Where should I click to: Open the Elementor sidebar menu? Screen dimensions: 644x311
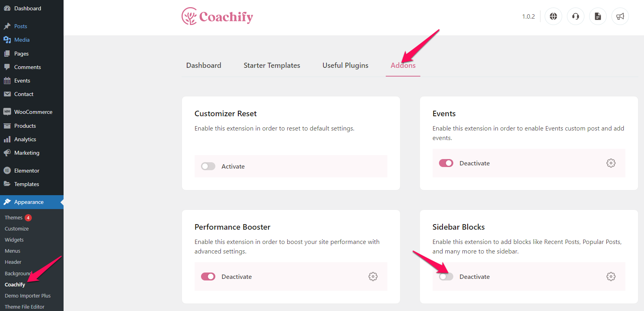pos(27,171)
